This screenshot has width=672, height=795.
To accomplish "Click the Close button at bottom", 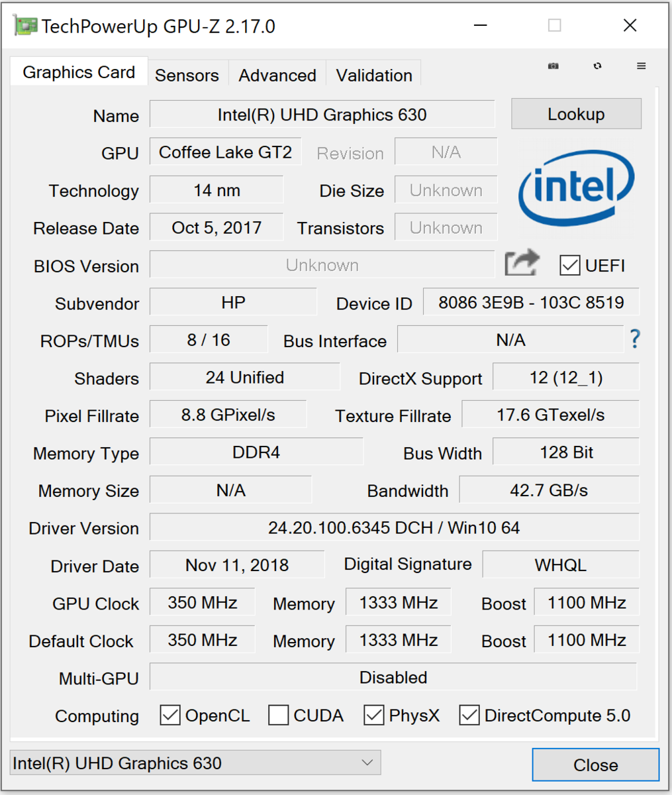I will click(x=595, y=765).
